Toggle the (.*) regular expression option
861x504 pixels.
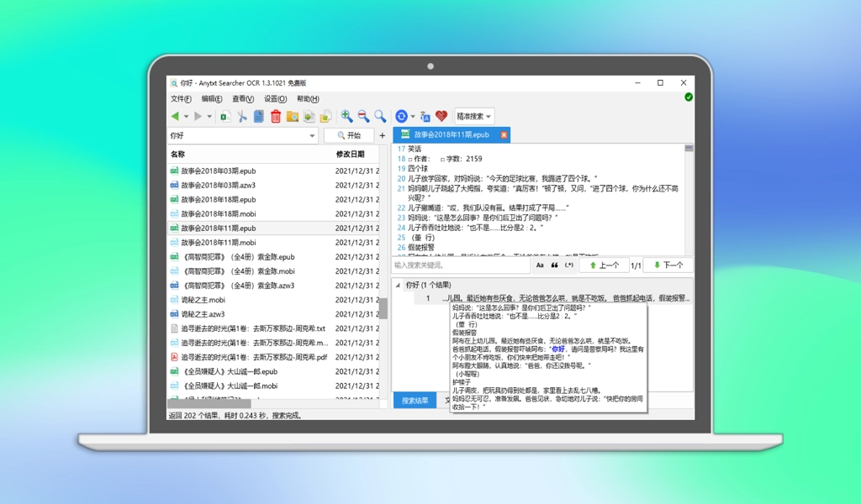coord(569,265)
